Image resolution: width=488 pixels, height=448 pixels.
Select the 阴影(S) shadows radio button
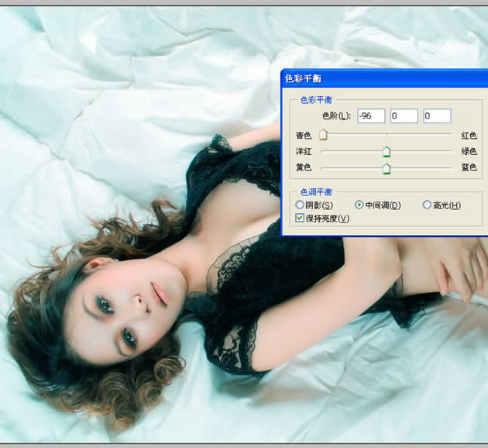click(x=300, y=205)
